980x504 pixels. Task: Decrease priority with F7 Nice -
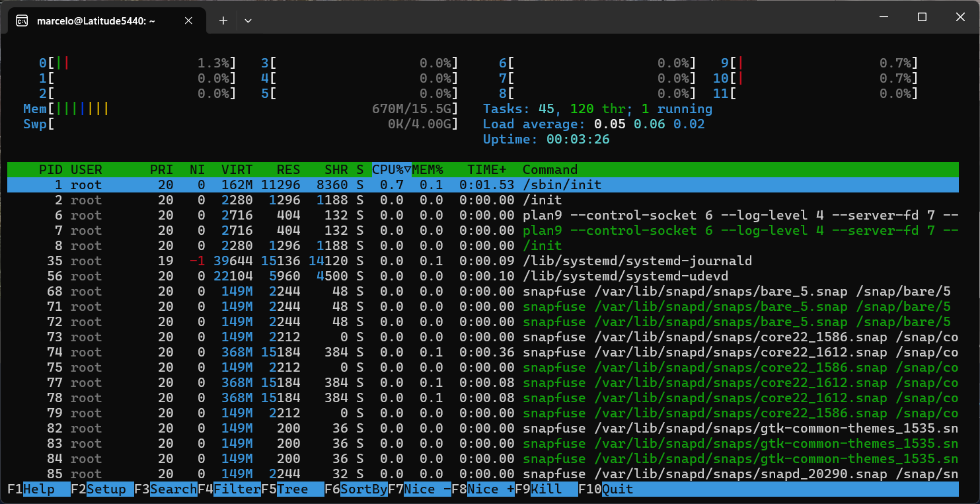pos(420,489)
